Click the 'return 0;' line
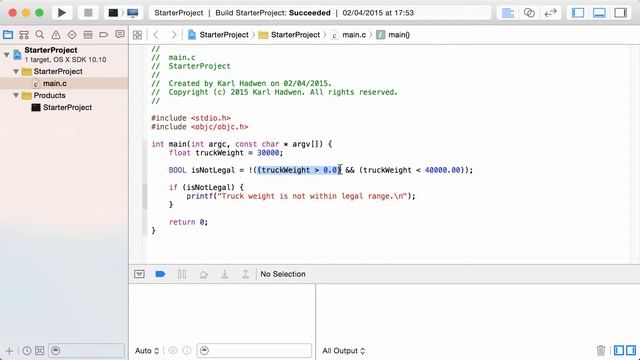The image size is (640, 360). 188,222
